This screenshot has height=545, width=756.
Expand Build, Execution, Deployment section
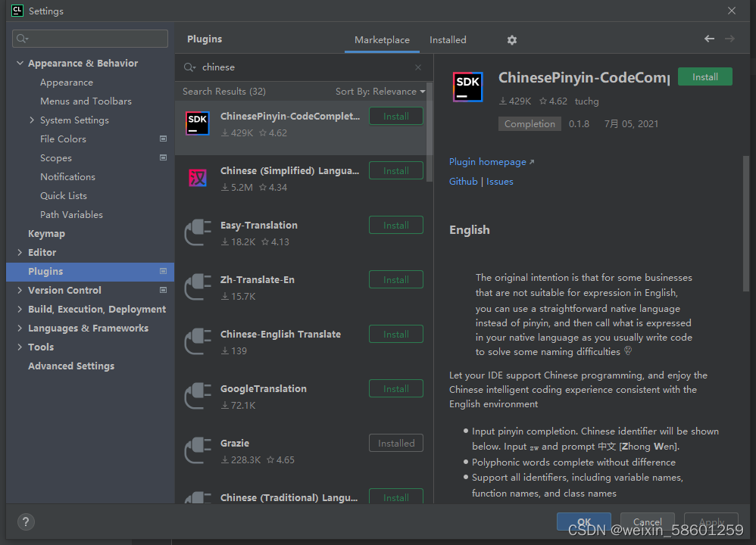point(20,309)
